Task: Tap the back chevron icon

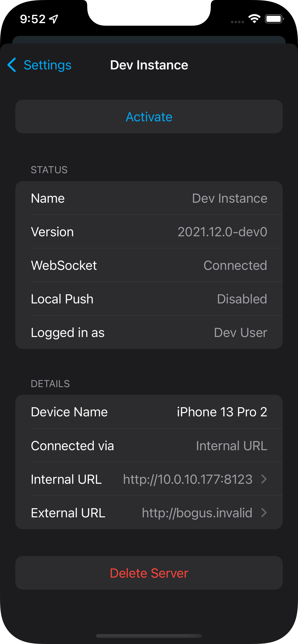Action: pyautogui.click(x=12, y=65)
